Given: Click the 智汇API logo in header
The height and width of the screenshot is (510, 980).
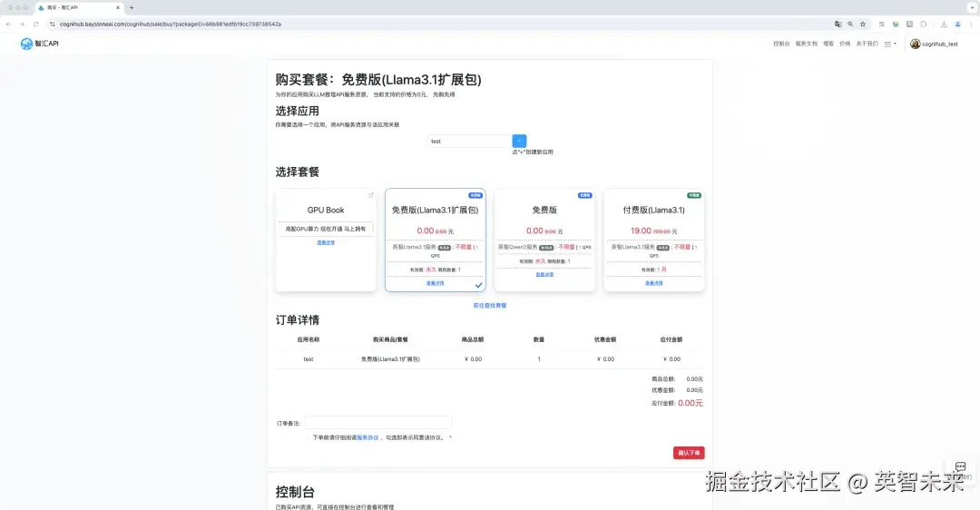Looking at the screenshot, I should (x=39, y=44).
